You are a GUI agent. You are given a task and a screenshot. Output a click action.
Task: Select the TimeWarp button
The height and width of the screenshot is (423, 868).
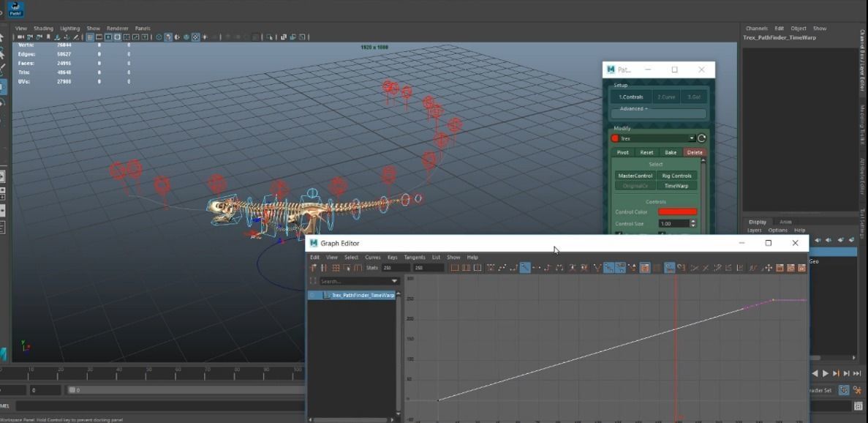pos(676,186)
